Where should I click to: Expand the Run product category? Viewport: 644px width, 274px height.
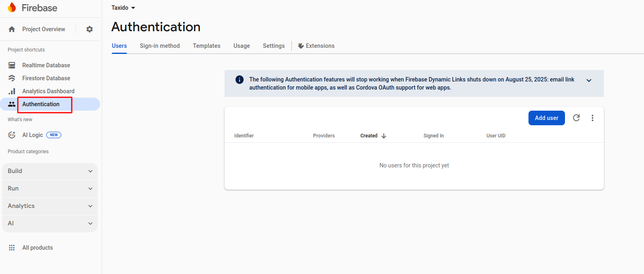pyautogui.click(x=50, y=188)
